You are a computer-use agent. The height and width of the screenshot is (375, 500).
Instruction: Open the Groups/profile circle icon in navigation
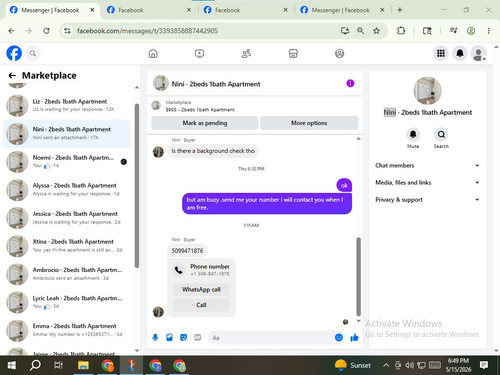tap(339, 53)
